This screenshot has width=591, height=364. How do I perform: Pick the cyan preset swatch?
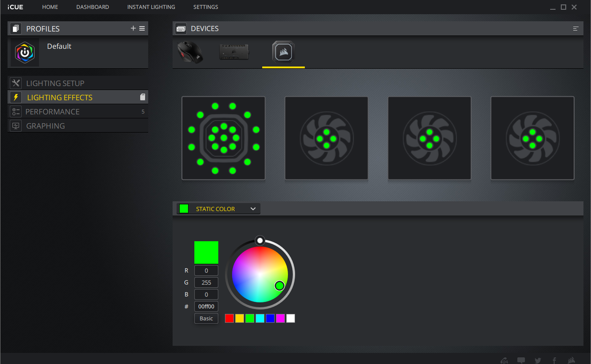click(x=260, y=318)
